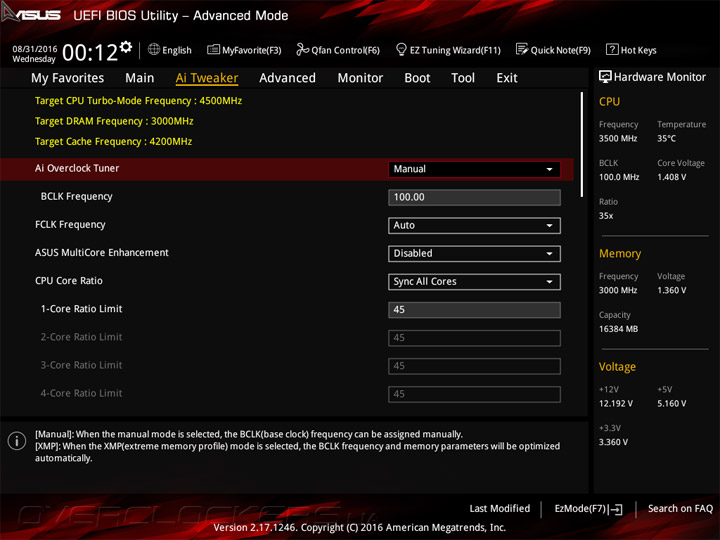Image resolution: width=720 pixels, height=540 pixels.
Task: Click Target DRAM Frequency text
Action: pyautogui.click(x=114, y=121)
